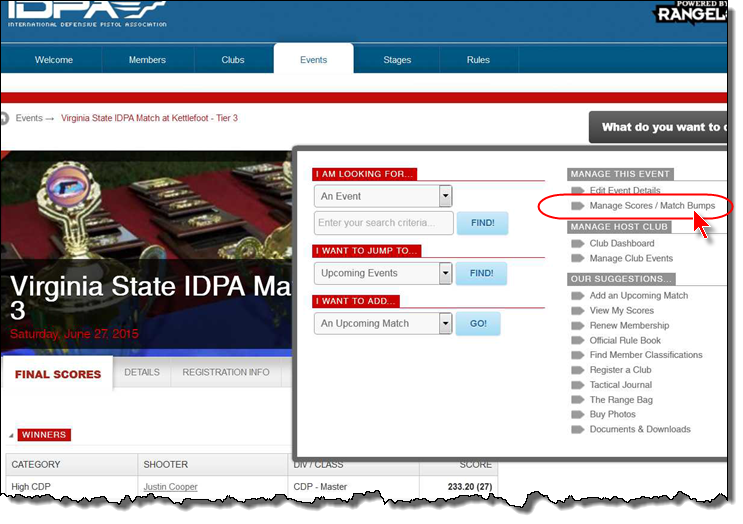Click FIND! next to search criteria field

[482, 223]
